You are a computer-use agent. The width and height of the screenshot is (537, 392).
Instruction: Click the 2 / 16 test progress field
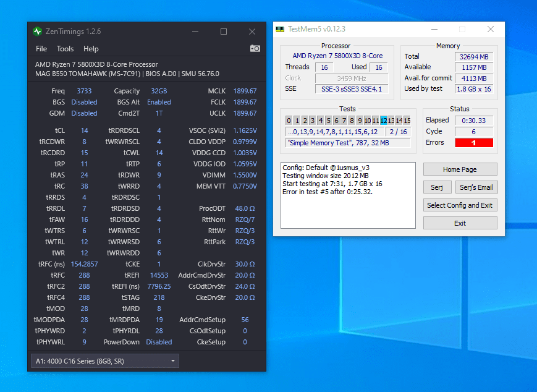tap(399, 132)
